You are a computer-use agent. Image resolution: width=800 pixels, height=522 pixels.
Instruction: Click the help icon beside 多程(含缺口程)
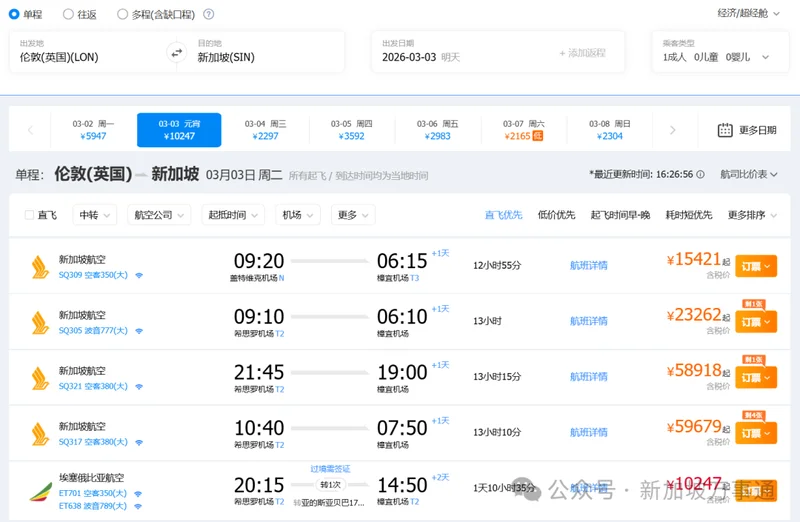(x=208, y=14)
